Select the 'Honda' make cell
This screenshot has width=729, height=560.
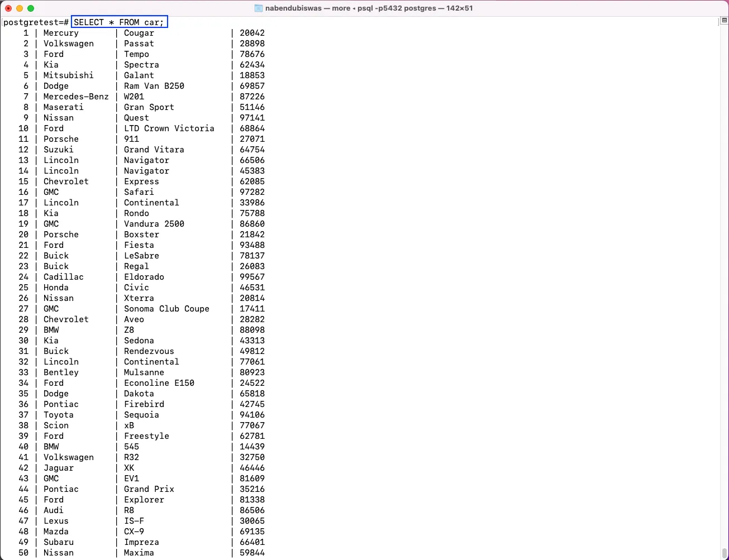click(56, 288)
